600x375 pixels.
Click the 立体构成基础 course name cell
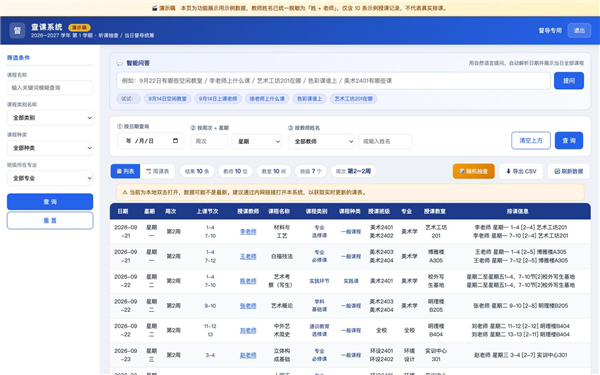coord(282,355)
